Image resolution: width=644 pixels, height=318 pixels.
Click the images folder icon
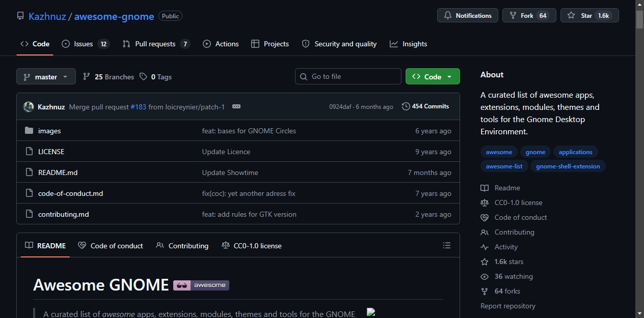pyautogui.click(x=29, y=131)
